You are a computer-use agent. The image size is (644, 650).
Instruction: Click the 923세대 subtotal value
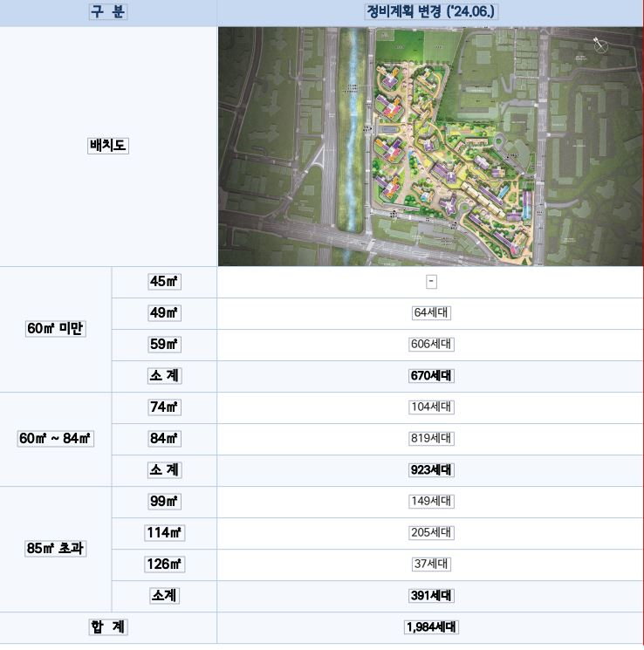pos(431,470)
